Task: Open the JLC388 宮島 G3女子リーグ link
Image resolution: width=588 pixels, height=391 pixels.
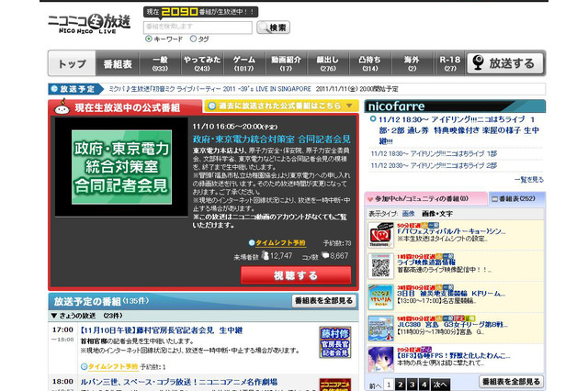Action: [453, 324]
